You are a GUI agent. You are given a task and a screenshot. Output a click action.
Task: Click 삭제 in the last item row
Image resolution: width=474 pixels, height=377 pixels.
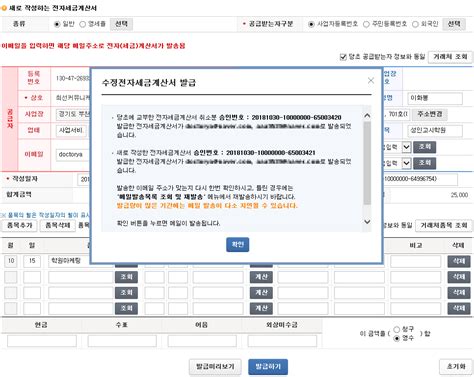click(x=459, y=309)
